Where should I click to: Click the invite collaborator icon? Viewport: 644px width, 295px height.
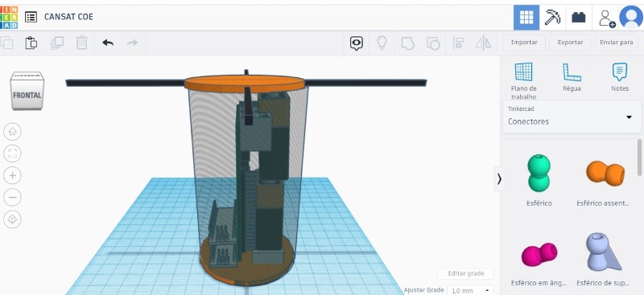(606, 18)
